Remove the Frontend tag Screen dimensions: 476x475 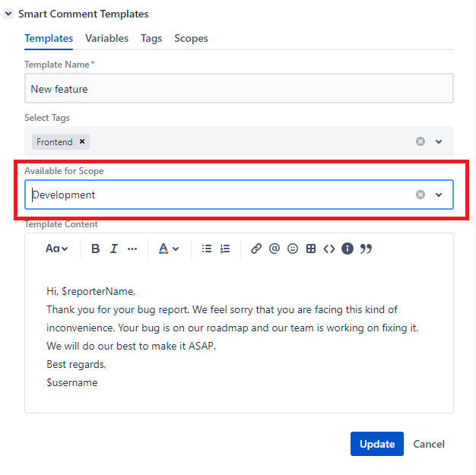click(82, 141)
